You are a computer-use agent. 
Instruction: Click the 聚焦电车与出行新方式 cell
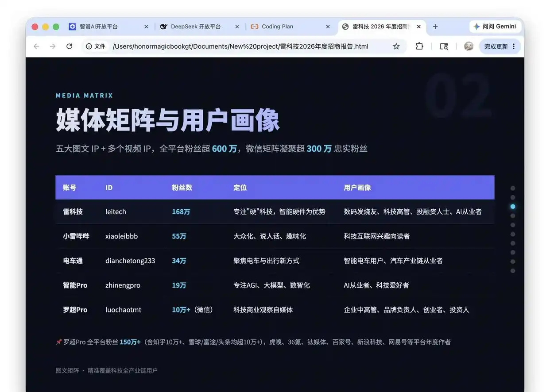click(266, 261)
